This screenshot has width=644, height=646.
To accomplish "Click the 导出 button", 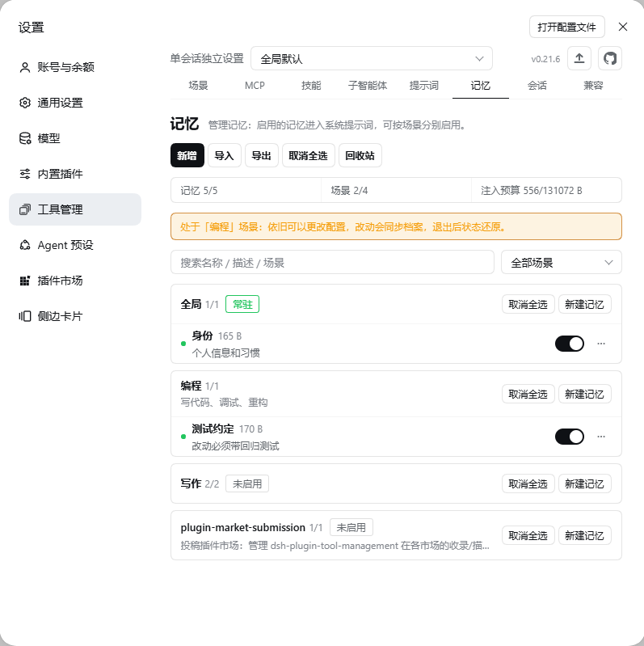I will (x=262, y=155).
